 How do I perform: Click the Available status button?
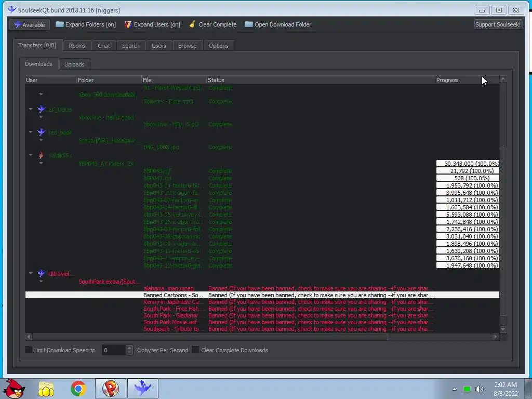tap(30, 25)
